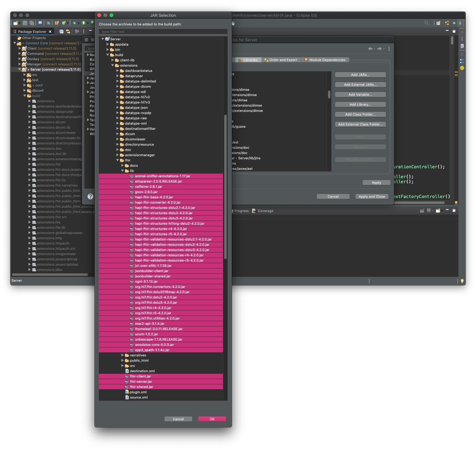476x450 pixels.
Task: Click the green Run button icon
Action: coord(83,23)
